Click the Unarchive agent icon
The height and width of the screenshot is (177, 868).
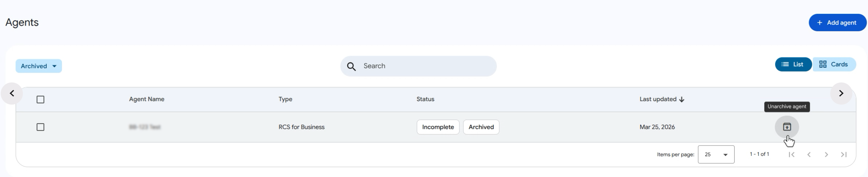[787, 127]
